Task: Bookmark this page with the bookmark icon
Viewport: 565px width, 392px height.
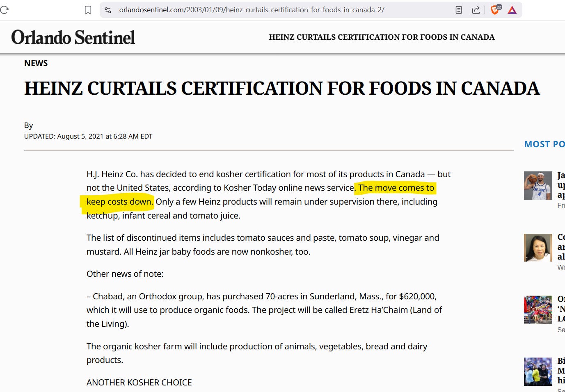Action: tap(88, 10)
